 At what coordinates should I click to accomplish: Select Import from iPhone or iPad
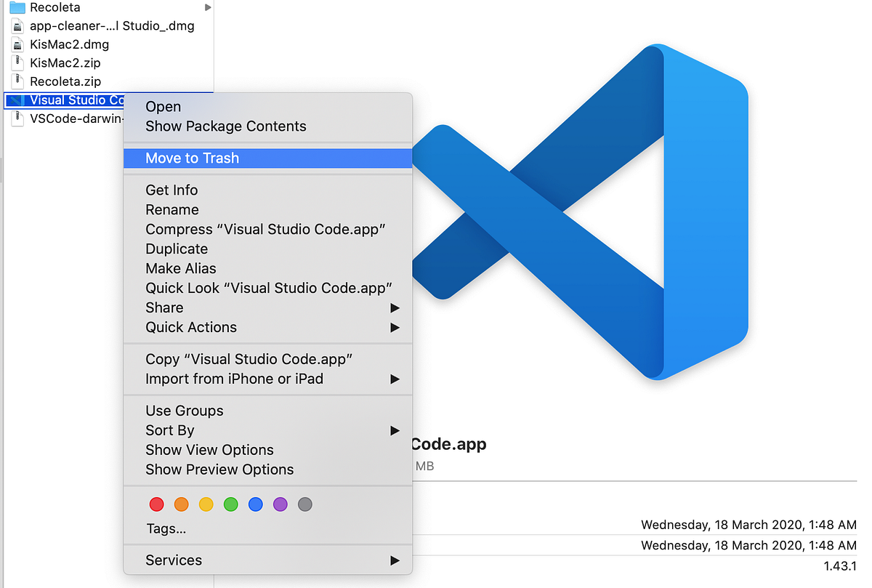pyautogui.click(x=268, y=379)
